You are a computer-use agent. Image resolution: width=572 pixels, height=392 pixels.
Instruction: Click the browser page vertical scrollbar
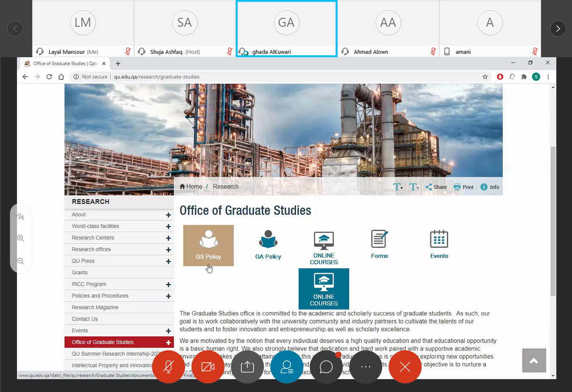[552, 220]
